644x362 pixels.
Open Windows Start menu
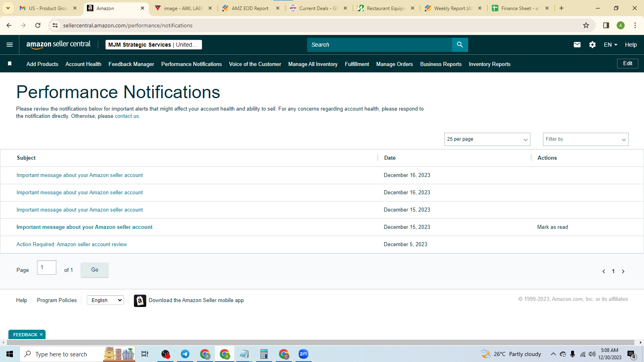pyautogui.click(x=10, y=354)
